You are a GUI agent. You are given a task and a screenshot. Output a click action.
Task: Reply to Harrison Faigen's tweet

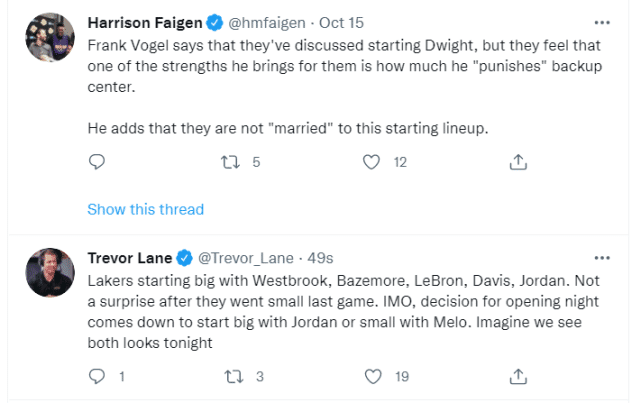97,162
